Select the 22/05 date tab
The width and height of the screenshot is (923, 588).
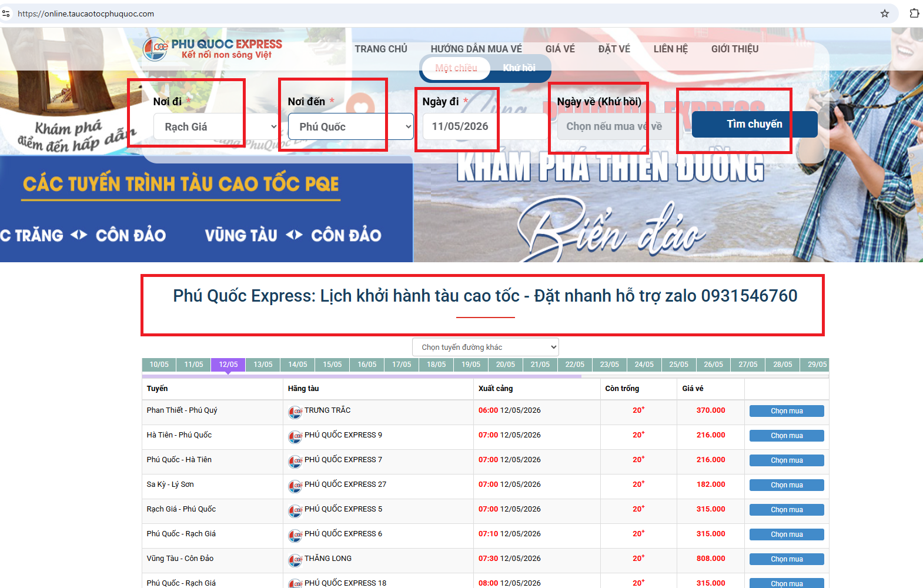pyautogui.click(x=575, y=365)
